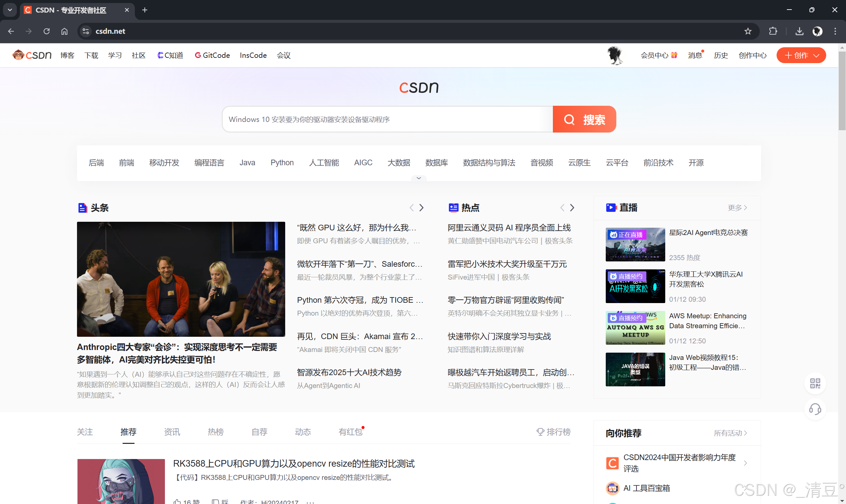The height and width of the screenshot is (504, 846).
Task: Show next 热点 items arrow
Action: (572, 208)
